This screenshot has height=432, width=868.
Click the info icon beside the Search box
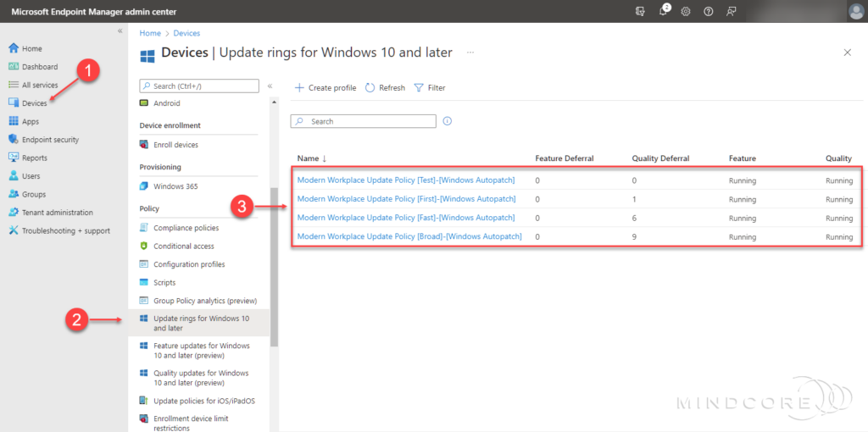tap(448, 121)
